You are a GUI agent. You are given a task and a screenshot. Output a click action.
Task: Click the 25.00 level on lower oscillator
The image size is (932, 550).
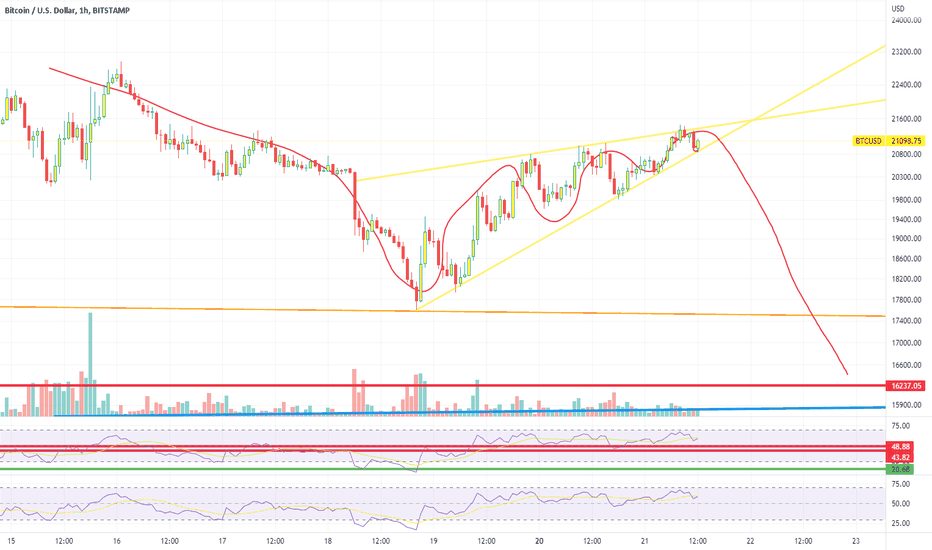click(901, 523)
